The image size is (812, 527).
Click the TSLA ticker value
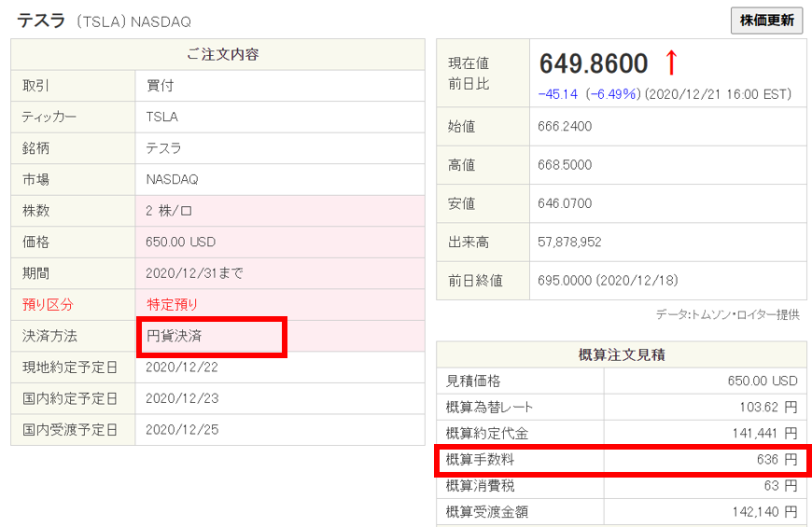coord(161,117)
